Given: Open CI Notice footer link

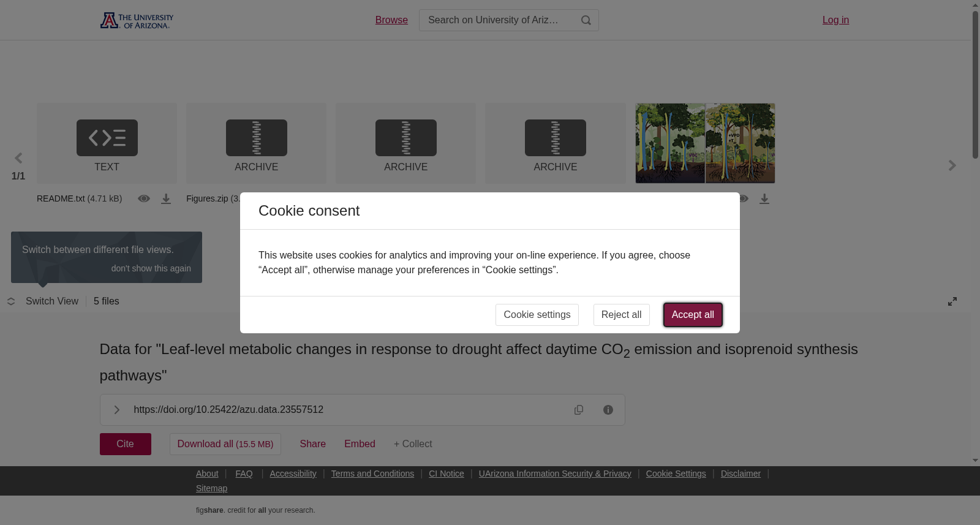Looking at the screenshot, I should 447,474.
